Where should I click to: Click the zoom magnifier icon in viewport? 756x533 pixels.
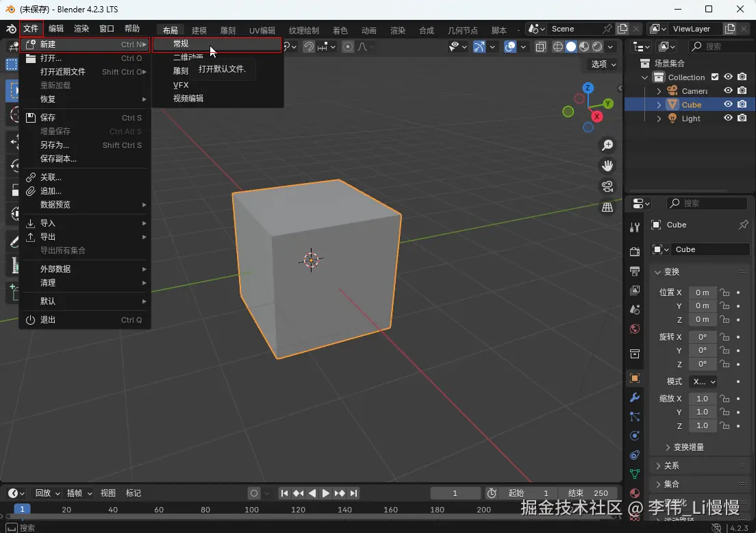pos(607,145)
